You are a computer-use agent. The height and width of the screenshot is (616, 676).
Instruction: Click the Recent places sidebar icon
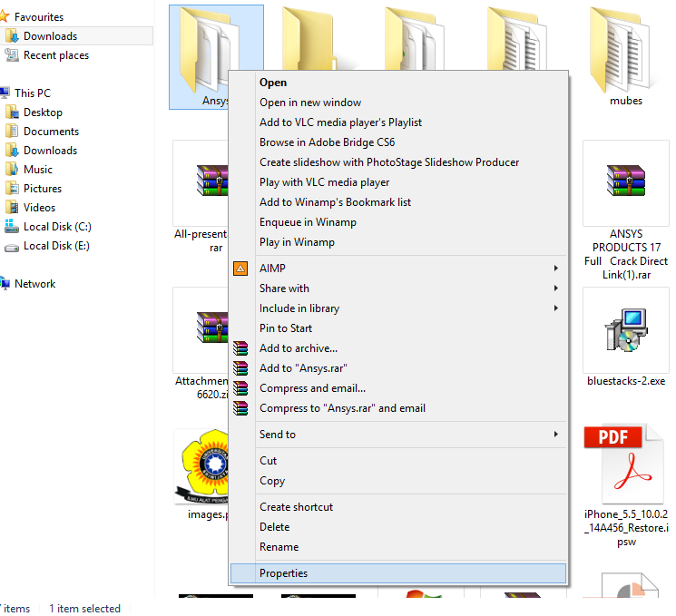(12, 55)
